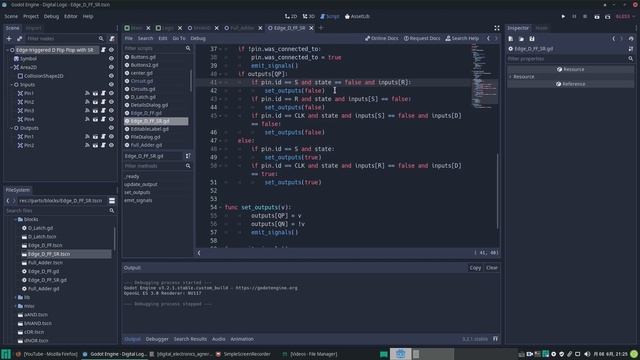The width and height of the screenshot is (640, 360).
Task: Click the Request Docs button
Action: pos(422,38)
